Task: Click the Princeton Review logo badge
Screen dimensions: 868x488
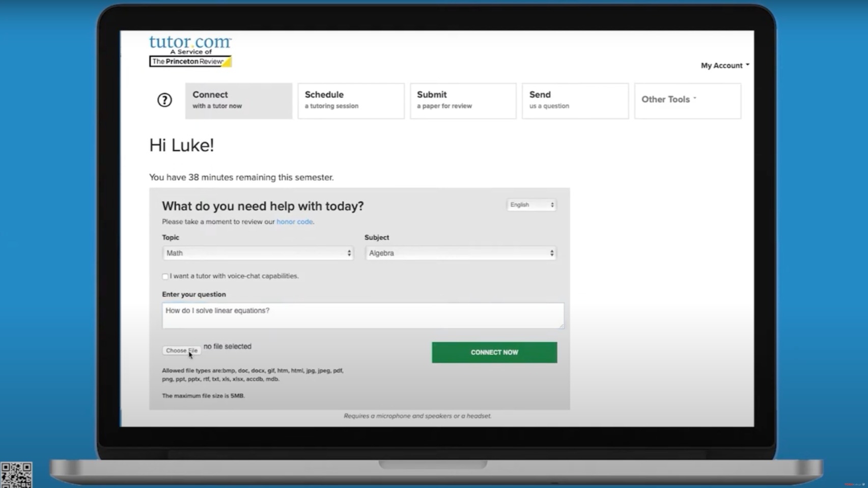Action: pos(190,62)
